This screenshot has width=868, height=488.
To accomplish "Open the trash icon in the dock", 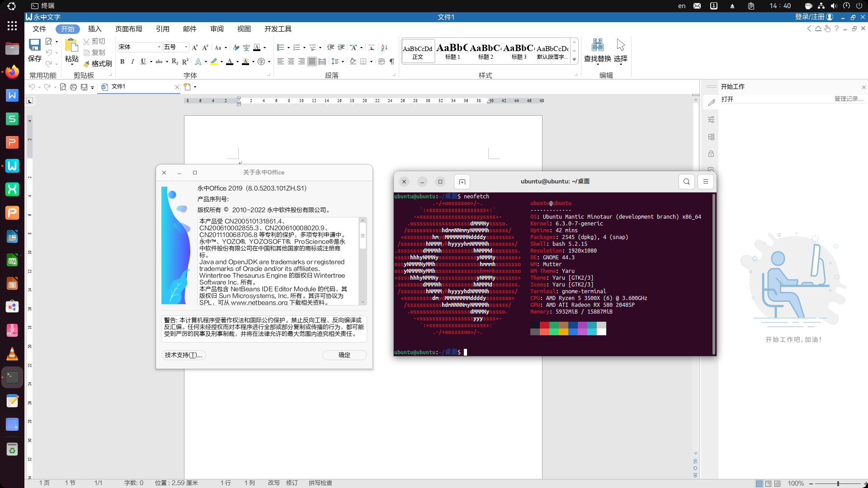I will (x=12, y=450).
